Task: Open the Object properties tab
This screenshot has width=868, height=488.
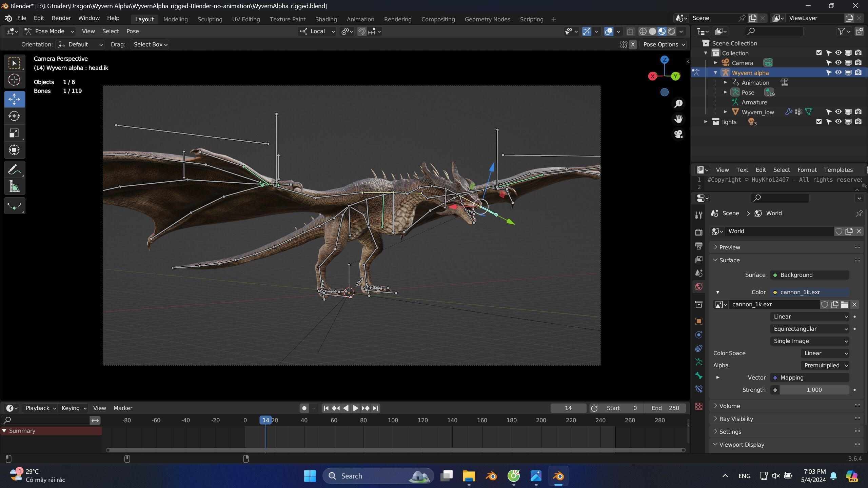Action: click(x=698, y=321)
